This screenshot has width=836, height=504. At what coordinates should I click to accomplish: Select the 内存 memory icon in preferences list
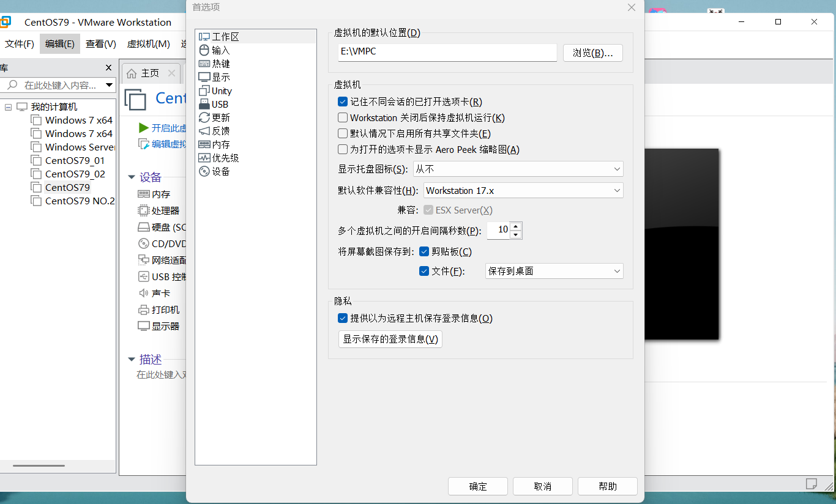coord(204,144)
